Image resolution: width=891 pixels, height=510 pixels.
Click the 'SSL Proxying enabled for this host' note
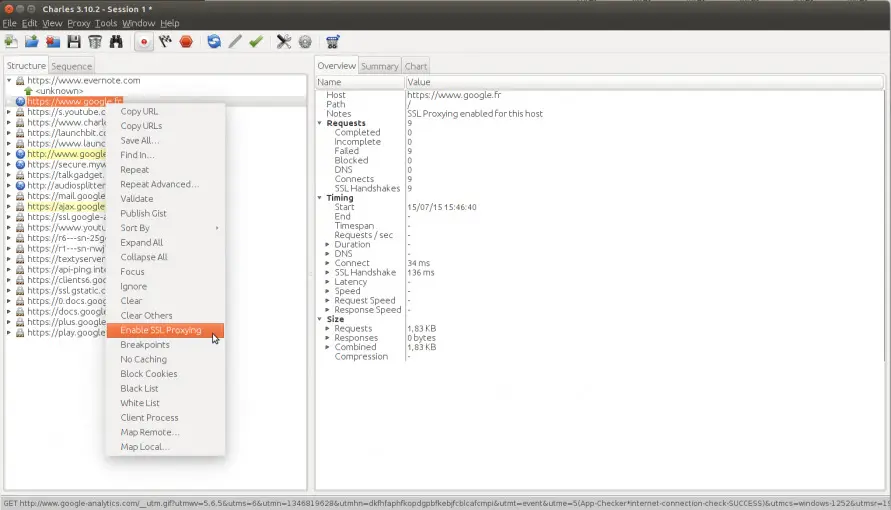coord(474,114)
